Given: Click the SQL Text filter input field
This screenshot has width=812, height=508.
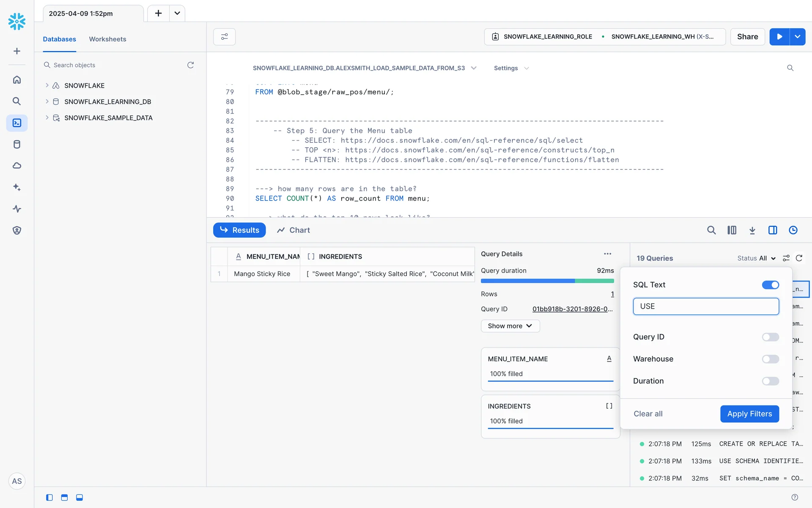Looking at the screenshot, I should (705, 306).
